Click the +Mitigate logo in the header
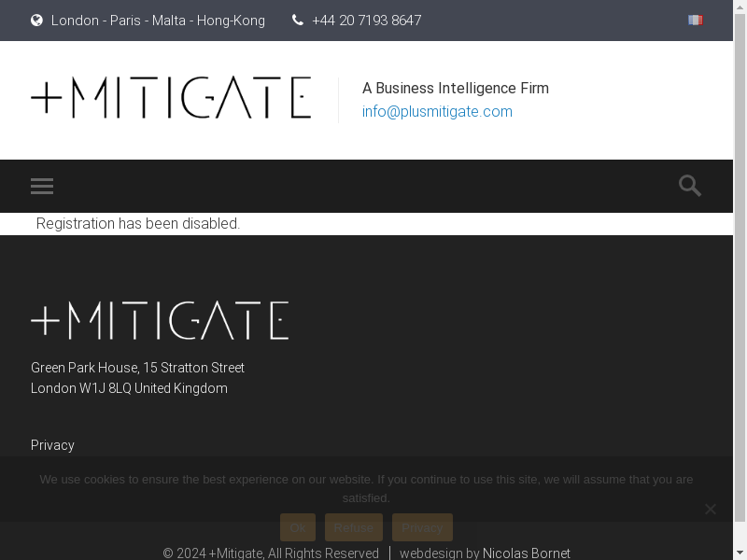 [171, 98]
